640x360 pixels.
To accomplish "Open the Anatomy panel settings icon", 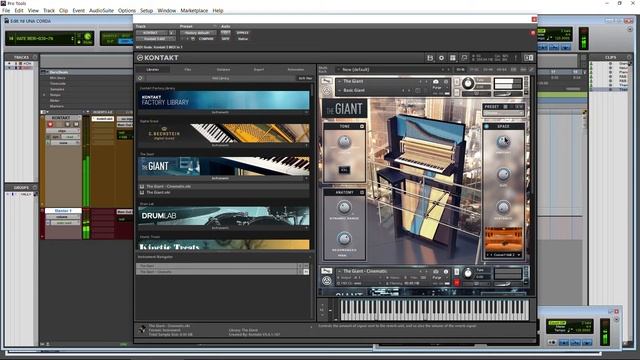I will pos(362,192).
